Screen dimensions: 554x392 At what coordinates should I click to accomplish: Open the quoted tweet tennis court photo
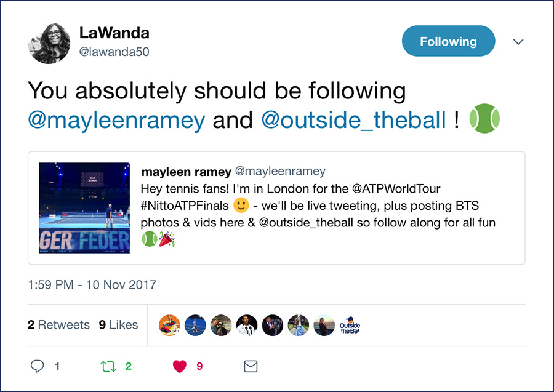[84, 207]
